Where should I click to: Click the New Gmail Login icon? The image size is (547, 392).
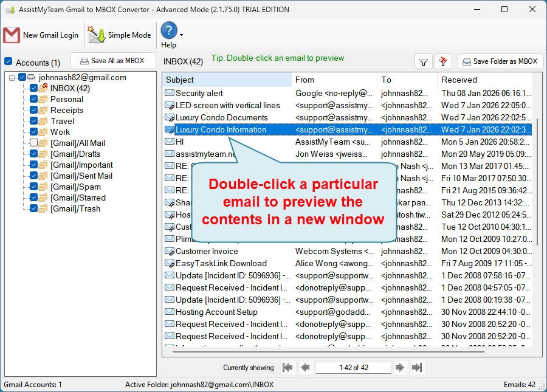coord(12,35)
